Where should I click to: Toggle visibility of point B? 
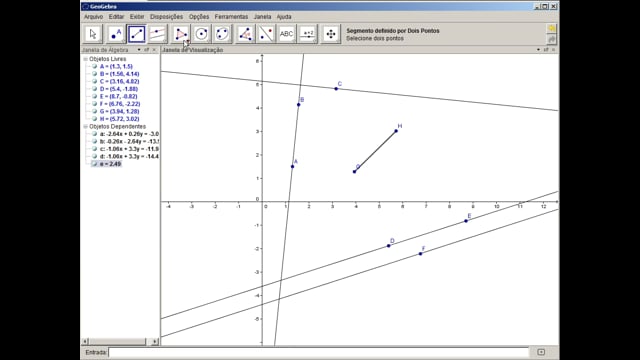click(94, 74)
